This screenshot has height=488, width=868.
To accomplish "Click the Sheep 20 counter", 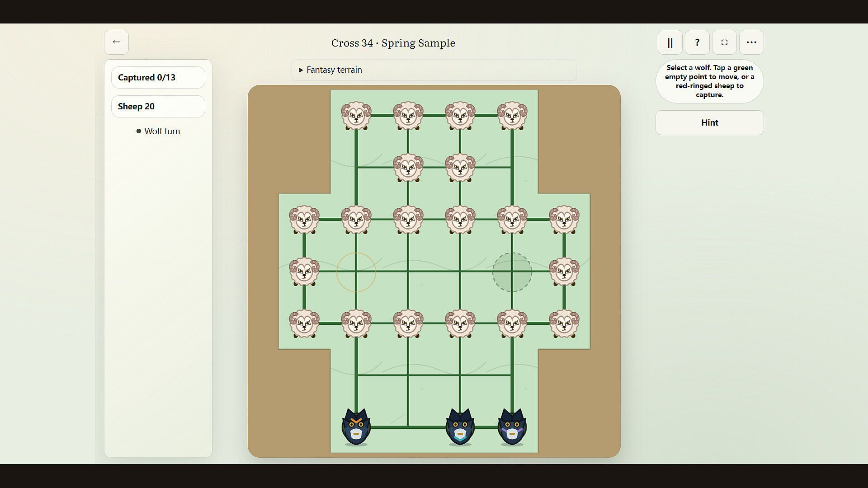I will tap(158, 106).
